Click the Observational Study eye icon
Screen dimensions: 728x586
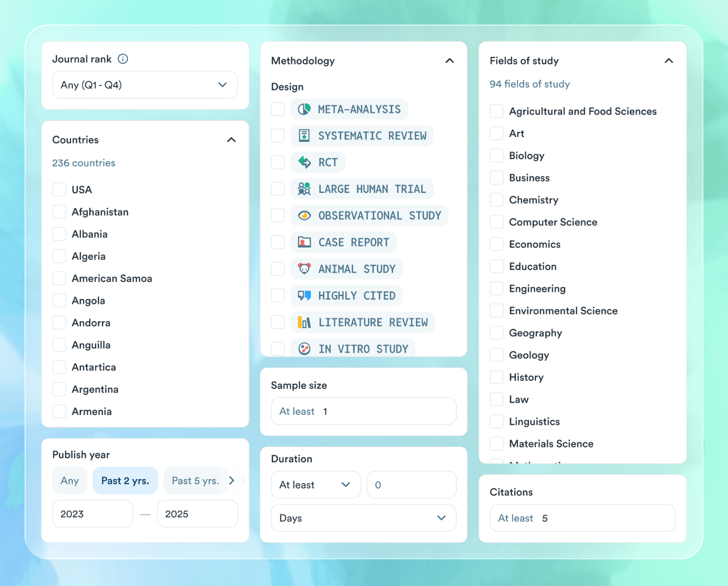(304, 215)
